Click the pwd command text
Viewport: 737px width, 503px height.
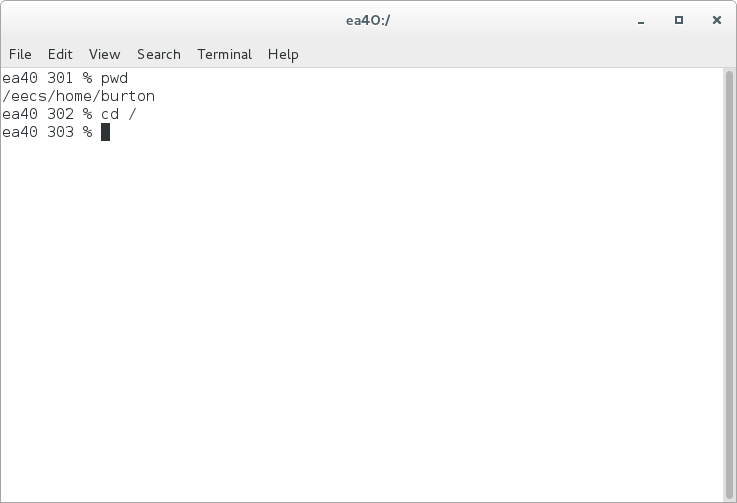pyautogui.click(x=114, y=79)
